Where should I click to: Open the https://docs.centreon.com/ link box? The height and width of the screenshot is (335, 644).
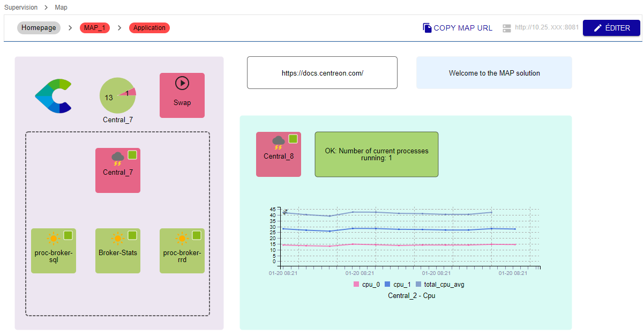pyautogui.click(x=322, y=72)
